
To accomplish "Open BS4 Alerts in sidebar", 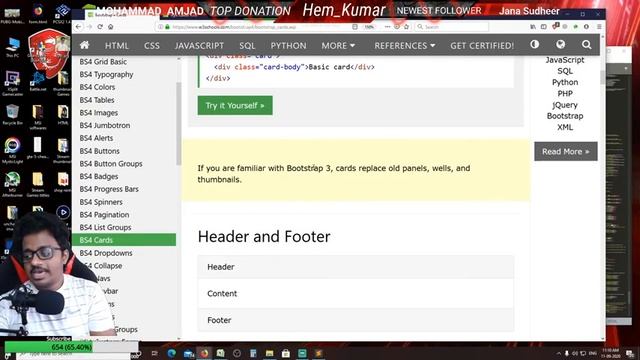I will pyautogui.click(x=96, y=138).
